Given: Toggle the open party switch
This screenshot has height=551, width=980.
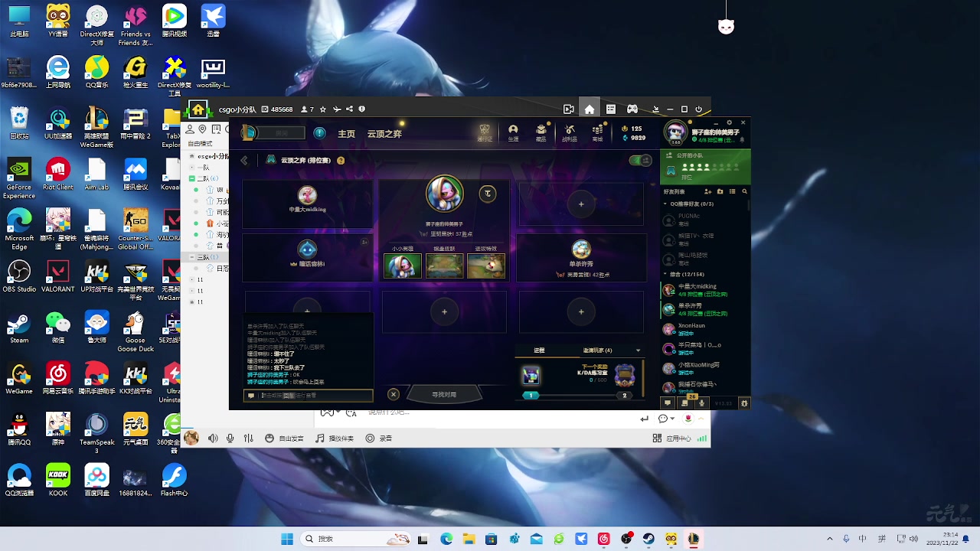Looking at the screenshot, I should pyautogui.click(x=639, y=160).
